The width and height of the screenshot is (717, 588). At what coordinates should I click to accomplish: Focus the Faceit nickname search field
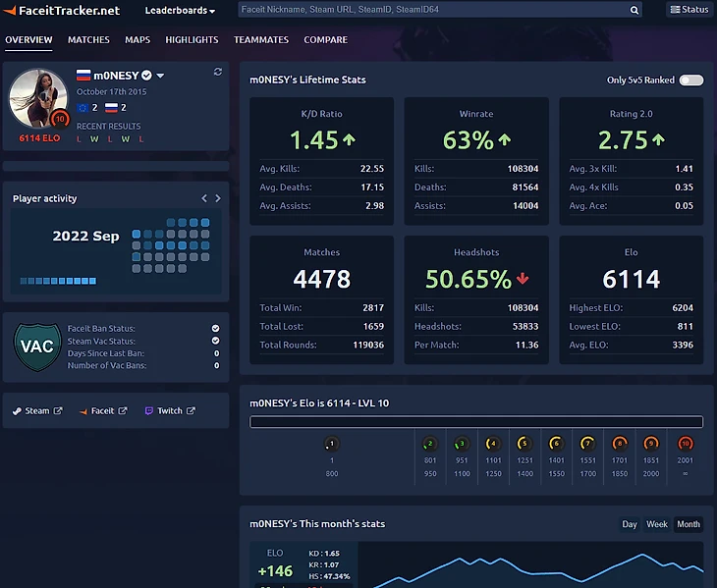432,10
